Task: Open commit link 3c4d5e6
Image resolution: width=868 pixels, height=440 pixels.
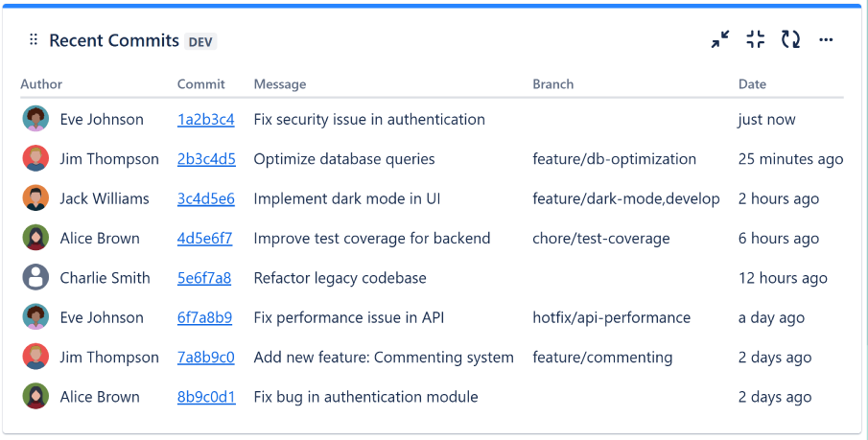Action: (x=206, y=198)
